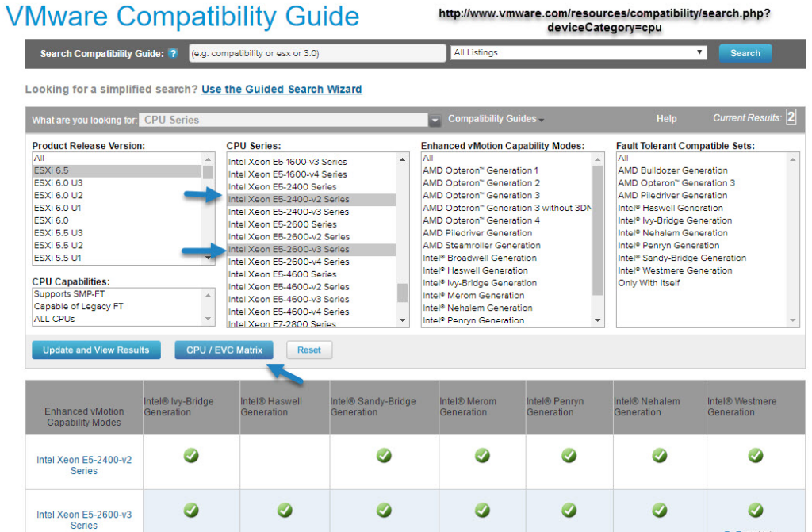Screen dimensions: 812x532
Task: Click E5-2400-v2 checkmark under Sandy-Bridge Generation
Action: click(x=384, y=455)
